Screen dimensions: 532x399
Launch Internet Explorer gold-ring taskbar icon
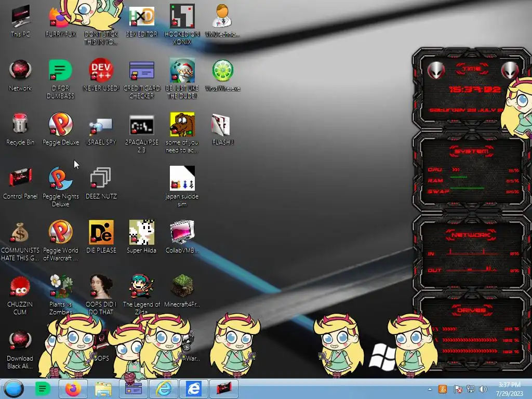tap(164, 389)
